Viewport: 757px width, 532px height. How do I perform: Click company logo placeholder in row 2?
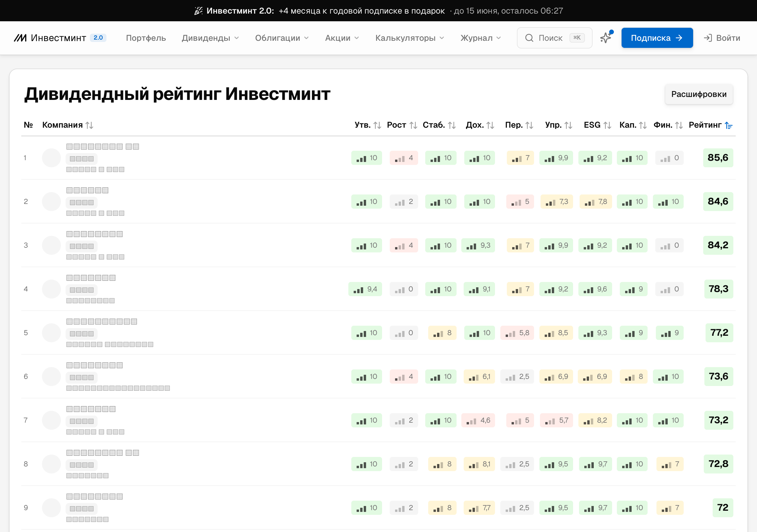51,202
